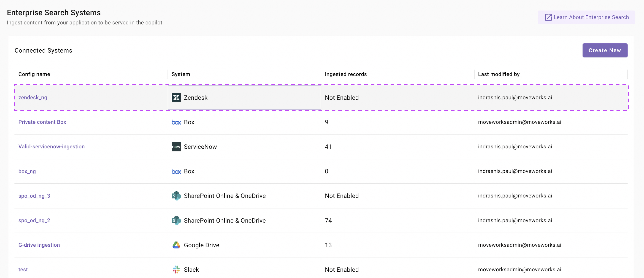Click the Slack logo icon
644x278 pixels.
pos(176,270)
